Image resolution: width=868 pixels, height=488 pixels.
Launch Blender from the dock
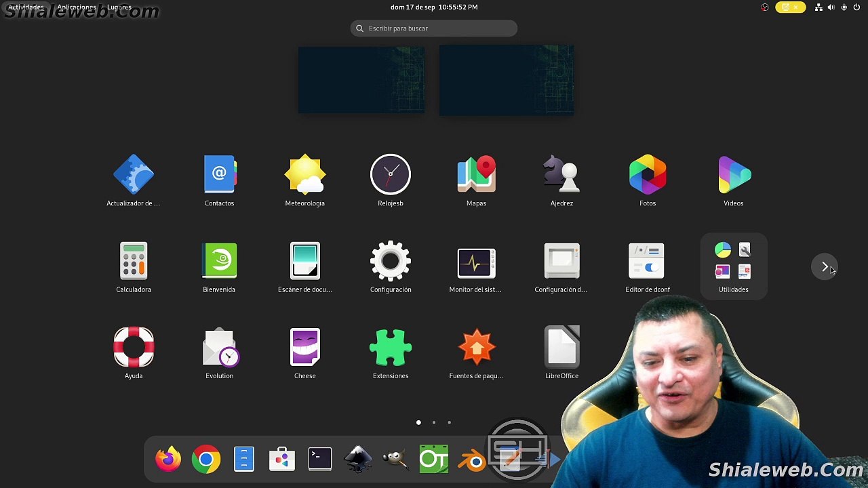pyautogui.click(x=471, y=460)
